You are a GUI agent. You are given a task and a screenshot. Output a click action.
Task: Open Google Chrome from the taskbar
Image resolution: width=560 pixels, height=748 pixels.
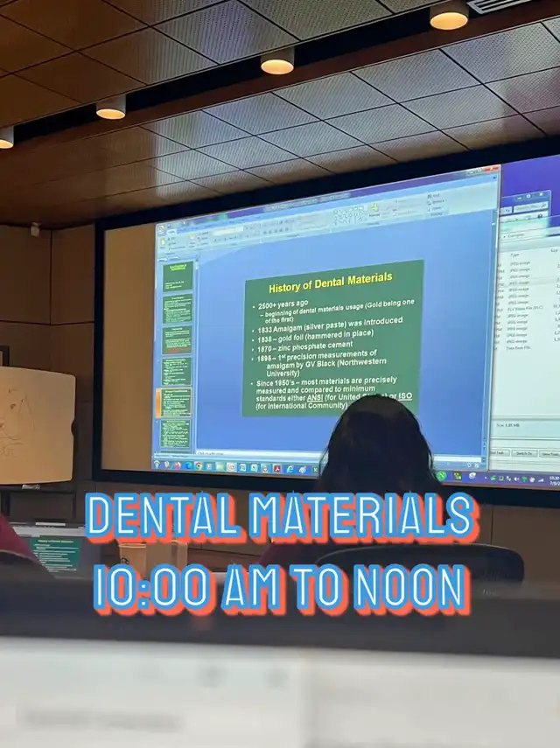[199, 466]
